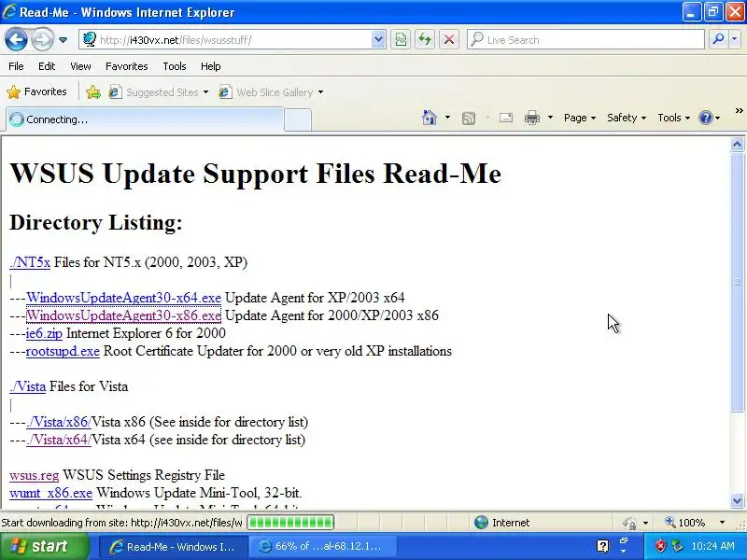Image resolution: width=747 pixels, height=560 pixels.
Task: Click the Stop loading icon
Action: coord(449,40)
